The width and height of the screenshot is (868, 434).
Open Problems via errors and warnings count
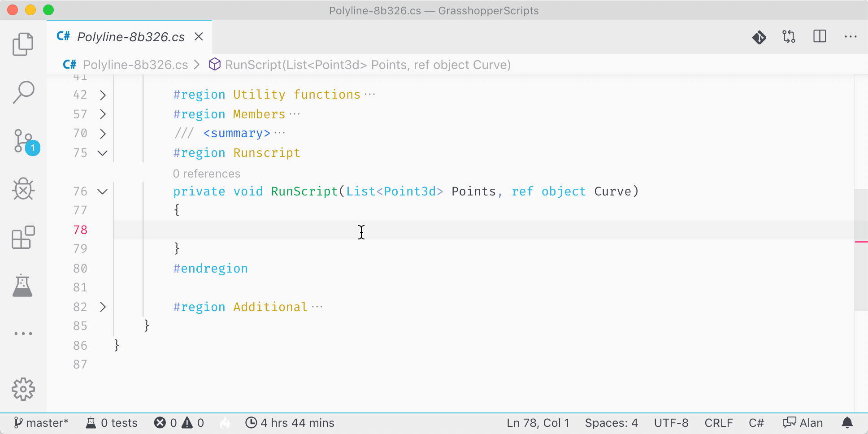click(x=179, y=423)
